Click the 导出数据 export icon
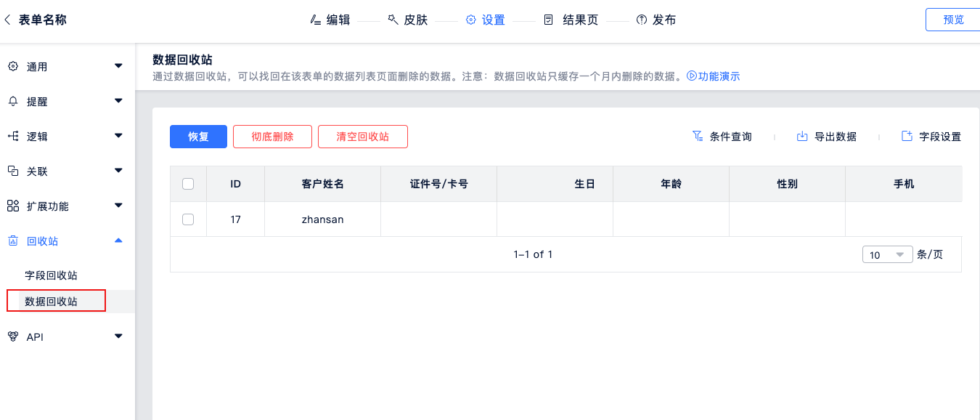This screenshot has height=420, width=980. [x=802, y=136]
